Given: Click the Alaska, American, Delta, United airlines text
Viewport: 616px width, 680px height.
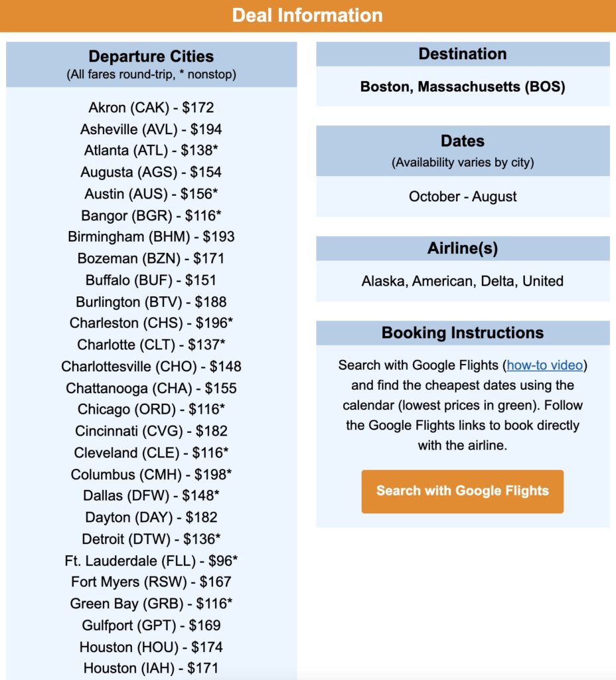Looking at the screenshot, I should [463, 281].
